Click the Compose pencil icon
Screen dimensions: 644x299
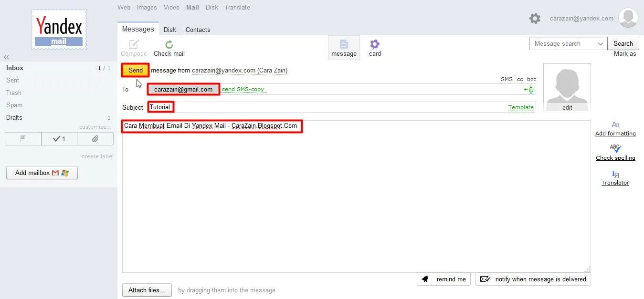pyautogui.click(x=134, y=44)
